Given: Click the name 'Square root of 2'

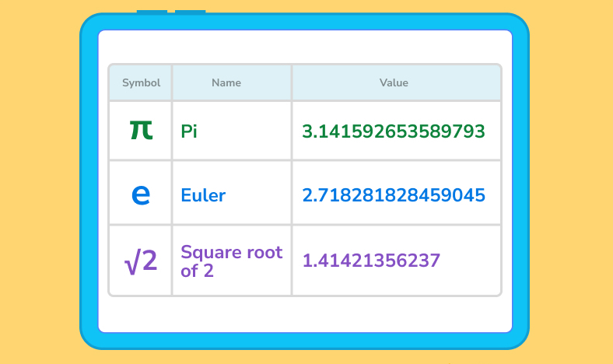Looking at the screenshot, I should click(232, 261).
